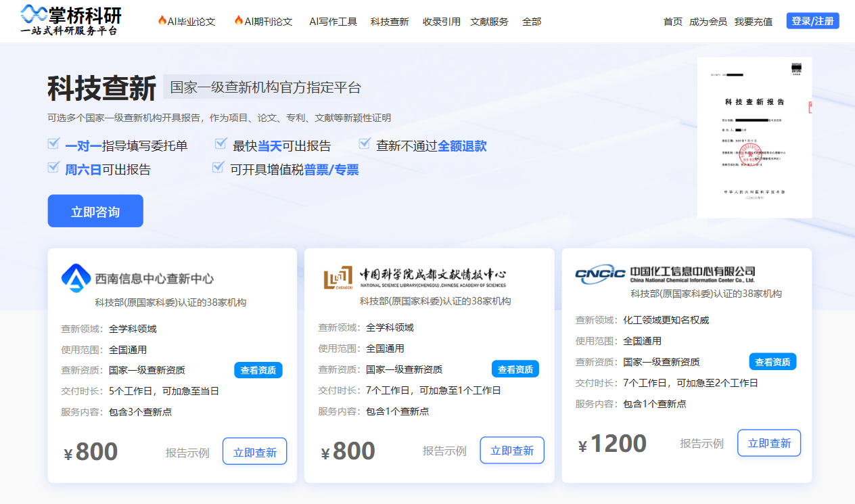Select AI写作工具 in the navigation
The image size is (855, 504).
(x=333, y=22)
